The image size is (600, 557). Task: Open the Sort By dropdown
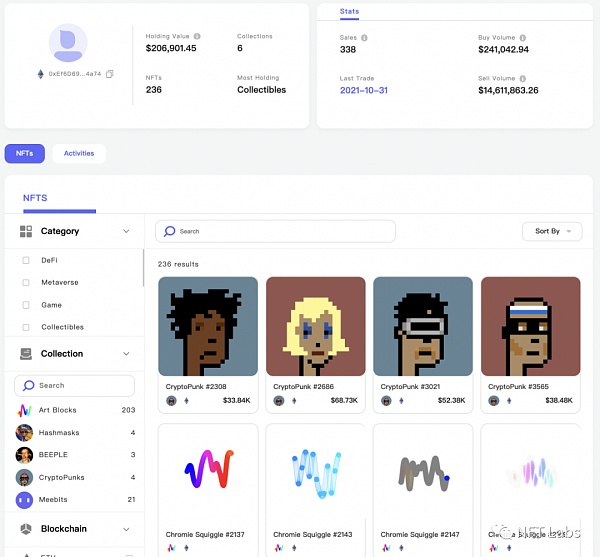(x=552, y=231)
